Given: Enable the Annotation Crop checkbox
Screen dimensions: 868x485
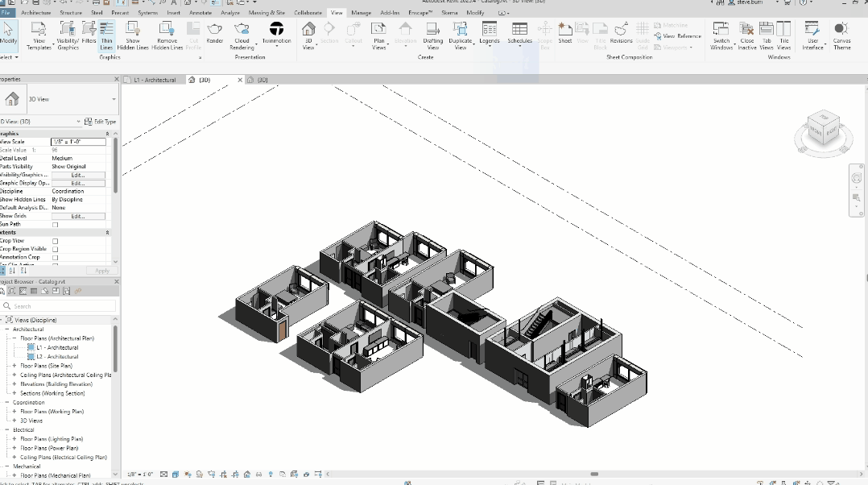Looking at the screenshot, I should pos(55,258).
